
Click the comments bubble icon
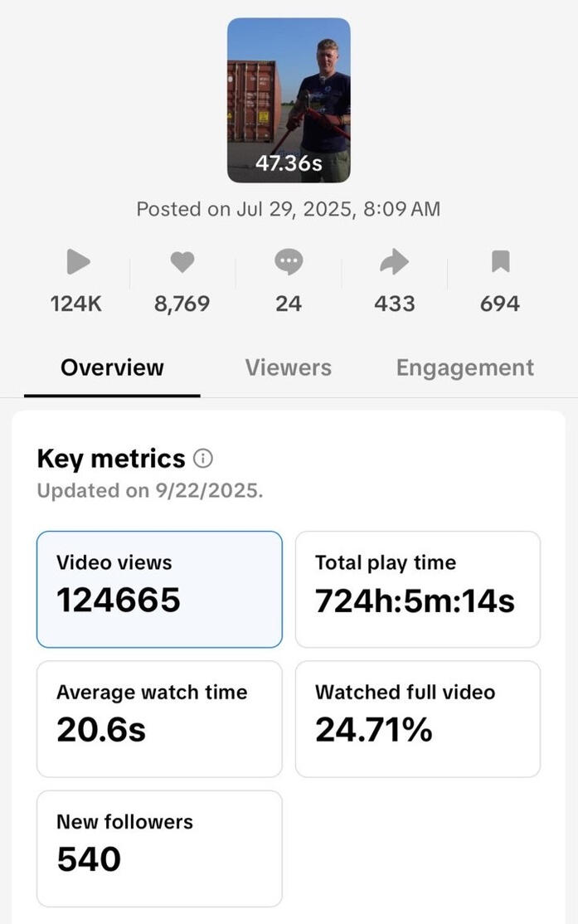tap(289, 262)
